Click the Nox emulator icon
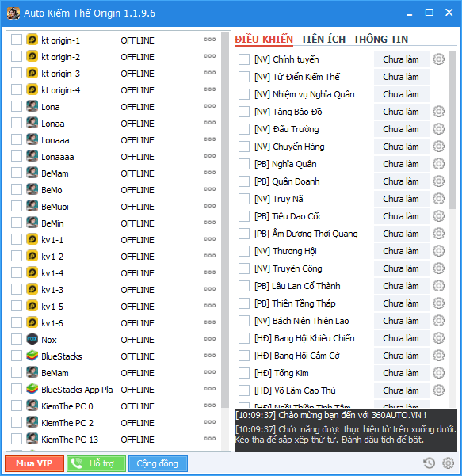 (32, 340)
